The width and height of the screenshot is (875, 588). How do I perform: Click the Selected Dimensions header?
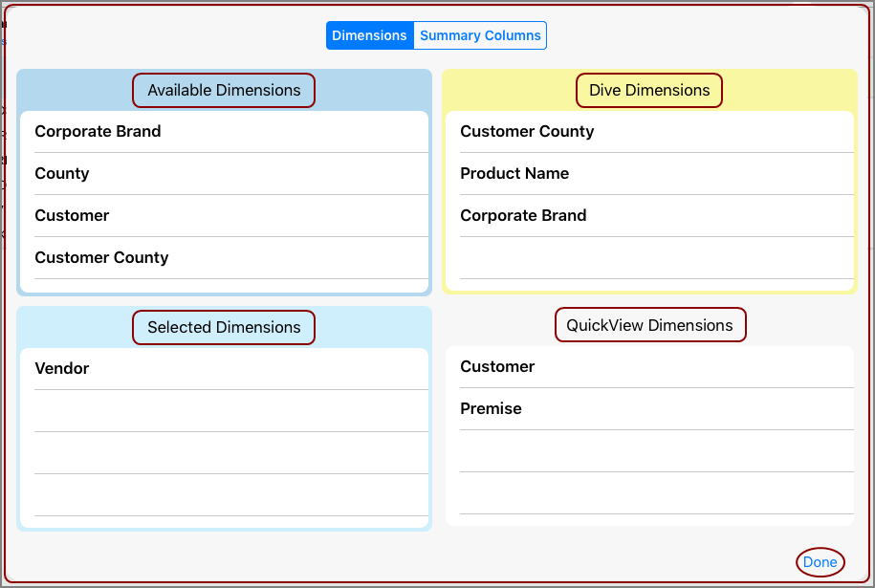(223, 327)
